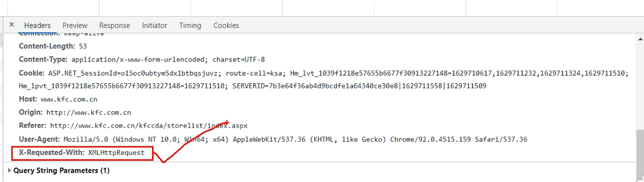Switch to the Headers tab
The width and height of the screenshot is (644, 182).
[x=37, y=25]
